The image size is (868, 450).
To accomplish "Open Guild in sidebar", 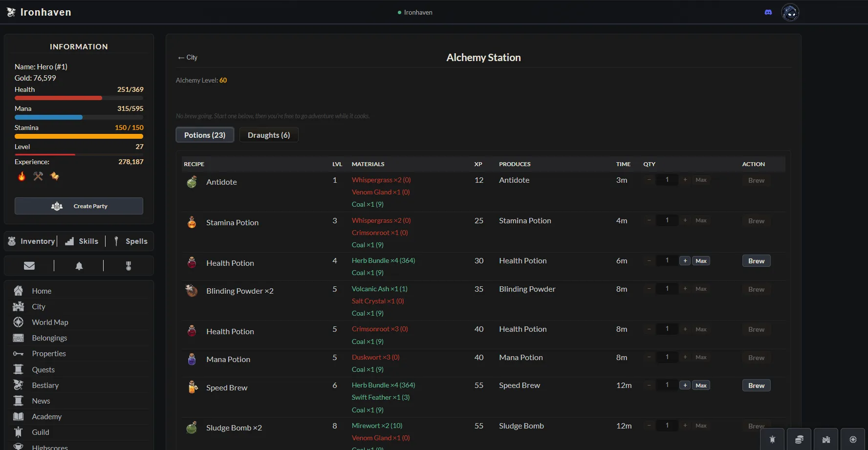I will click(79, 432).
